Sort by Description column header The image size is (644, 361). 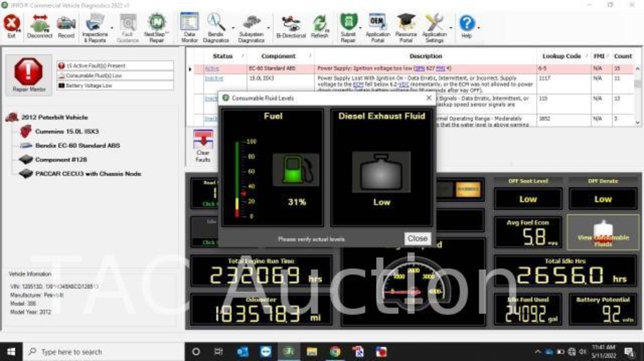426,56
